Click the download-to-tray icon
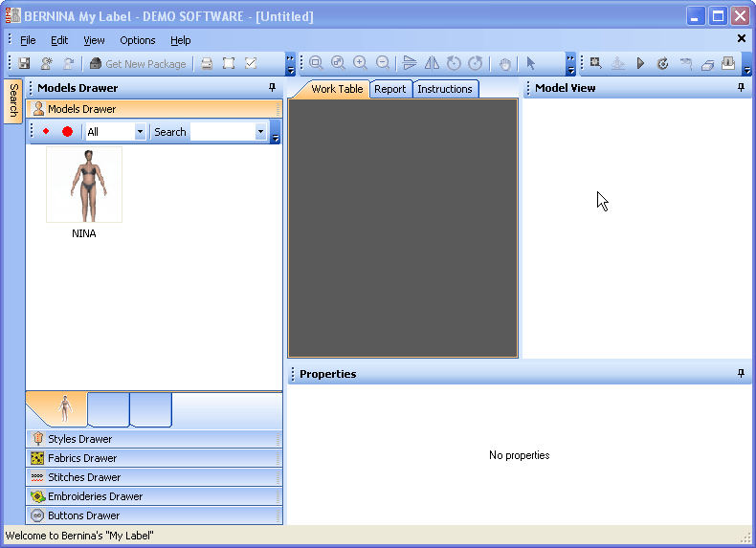 pos(728,63)
